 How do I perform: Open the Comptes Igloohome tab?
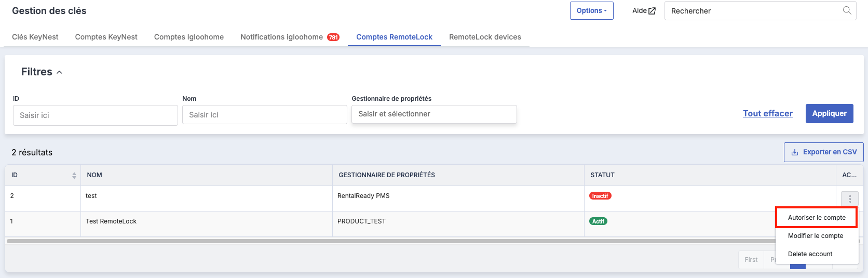click(189, 37)
